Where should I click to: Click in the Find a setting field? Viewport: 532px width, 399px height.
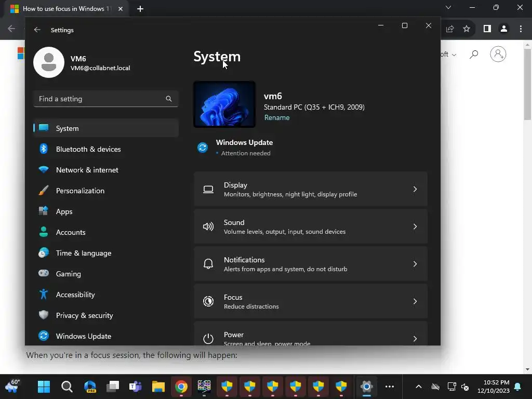[106, 99]
